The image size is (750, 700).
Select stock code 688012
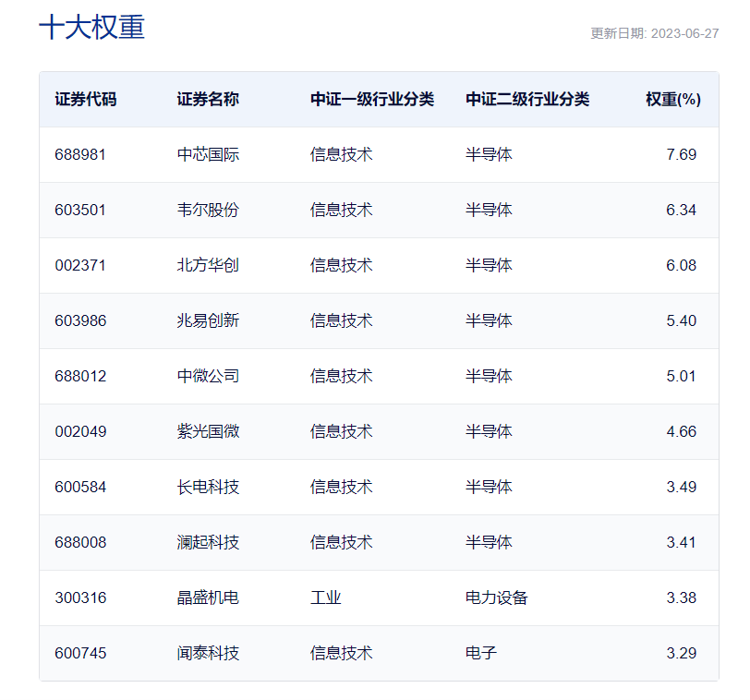(80, 377)
